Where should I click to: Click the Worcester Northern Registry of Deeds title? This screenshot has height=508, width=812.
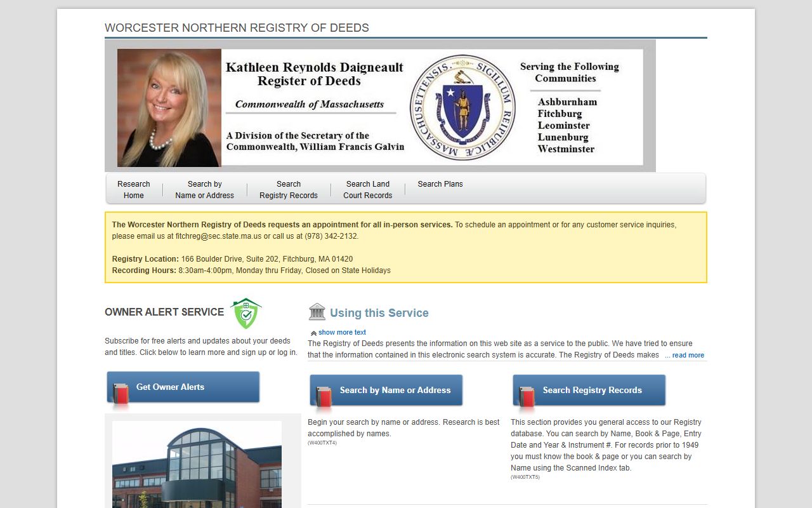237,28
